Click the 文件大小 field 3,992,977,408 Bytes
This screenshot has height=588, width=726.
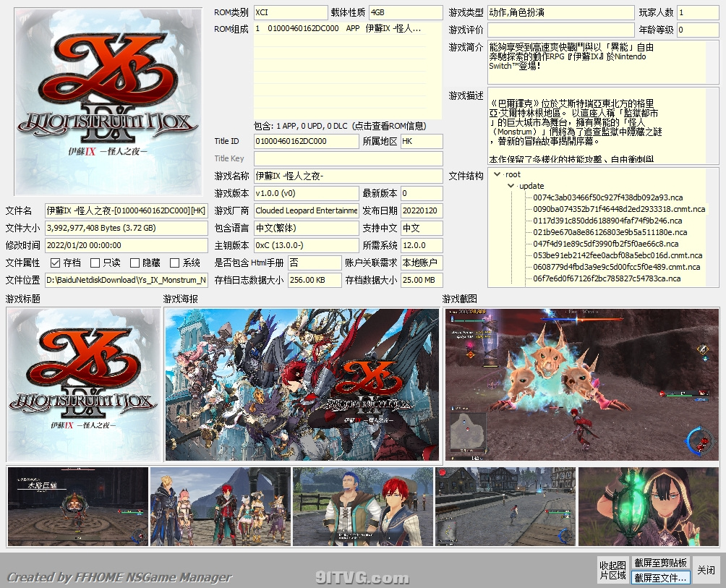(126, 228)
